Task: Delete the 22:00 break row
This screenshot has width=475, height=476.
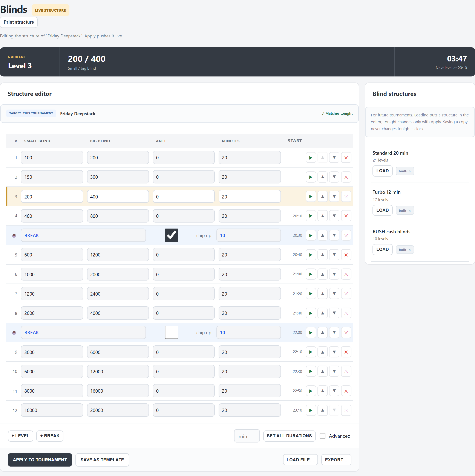Action: coord(346,333)
